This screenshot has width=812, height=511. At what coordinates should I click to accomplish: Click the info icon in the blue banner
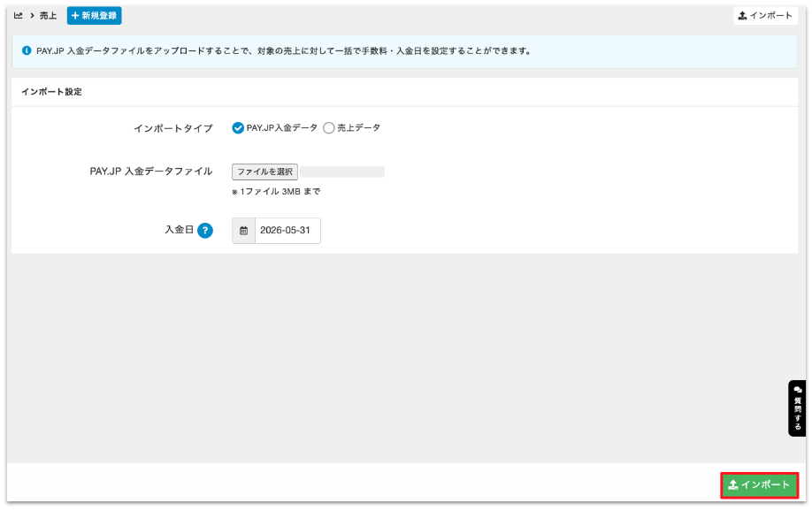[x=27, y=50]
